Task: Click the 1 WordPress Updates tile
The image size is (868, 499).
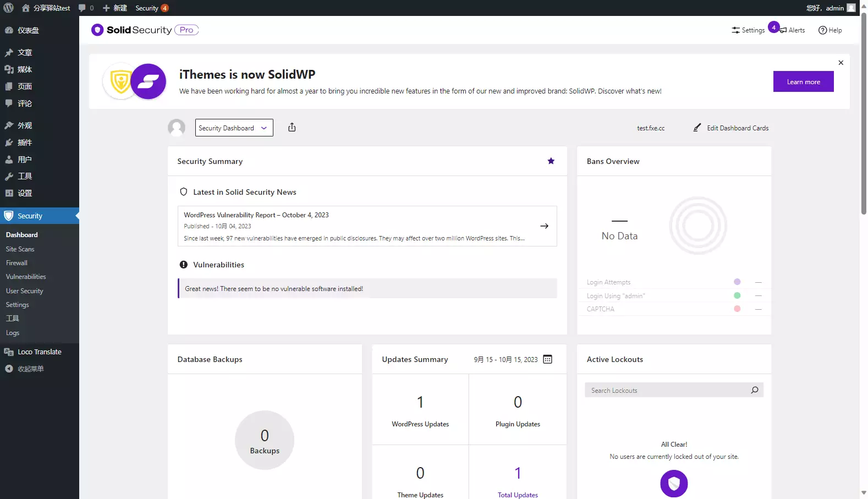Action: [420, 410]
